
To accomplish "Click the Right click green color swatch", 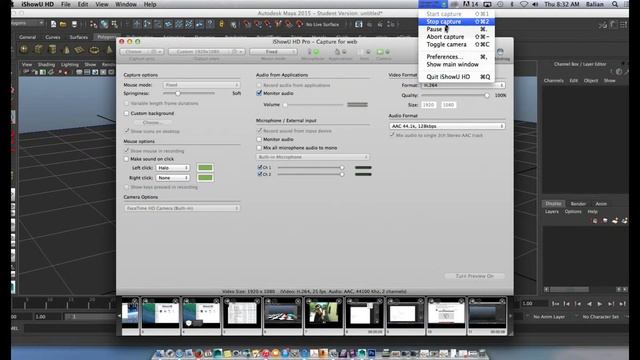I will click(205, 178).
